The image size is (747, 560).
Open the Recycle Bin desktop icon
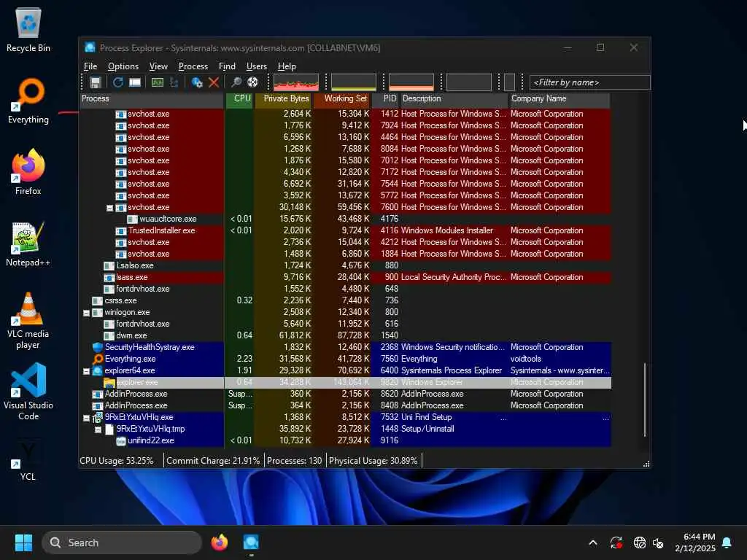click(x=28, y=31)
